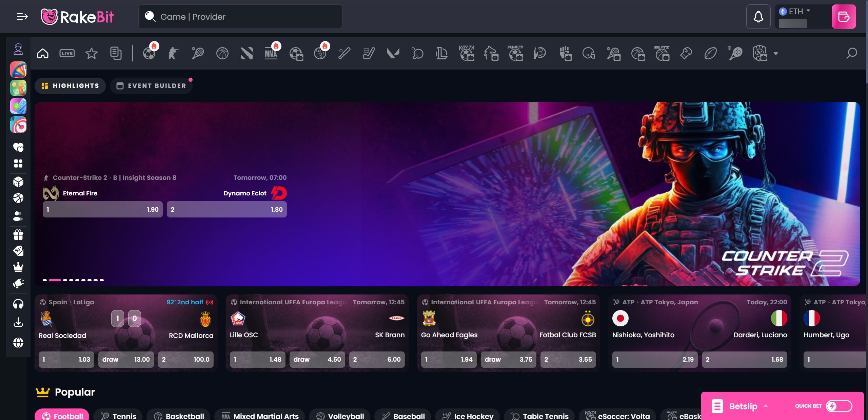Open Counter-Strike 2 banner image

[x=447, y=194]
